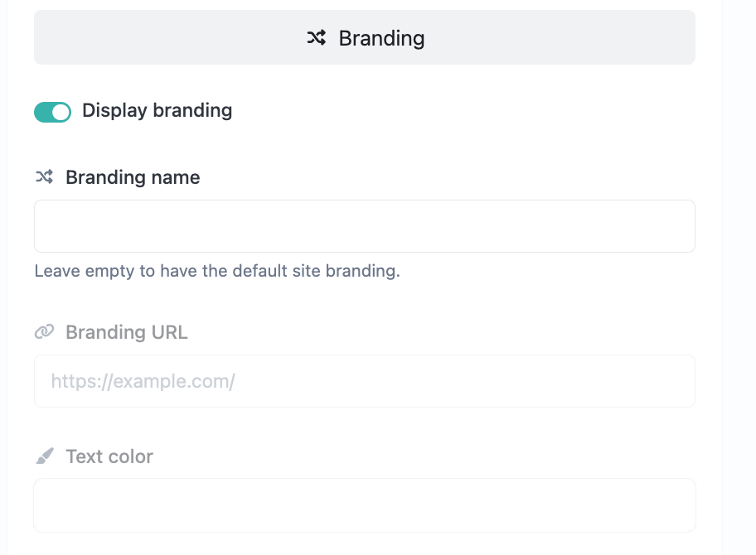This screenshot has height=555, width=756.
Task: Click the shuffle icon in the Branding header
Action: pyautogui.click(x=316, y=37)
